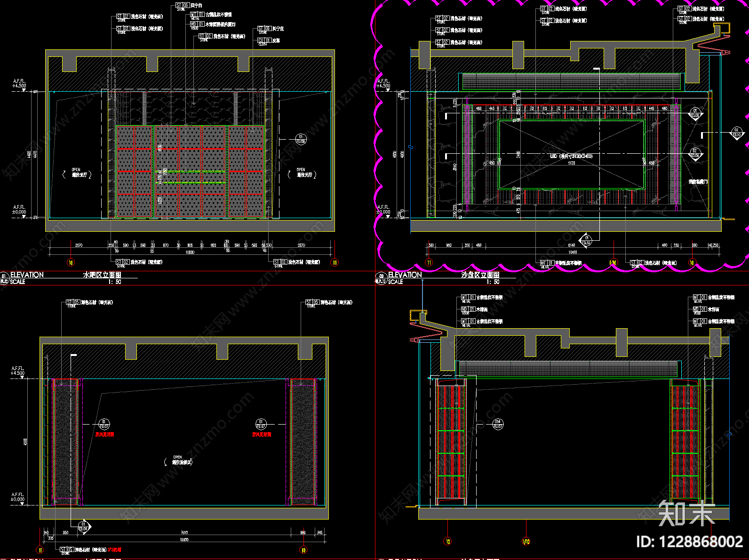This screenshot has width=749, height=560.
Task: Select the 01 ED.09 diamond callout
Action: (695, 113)
